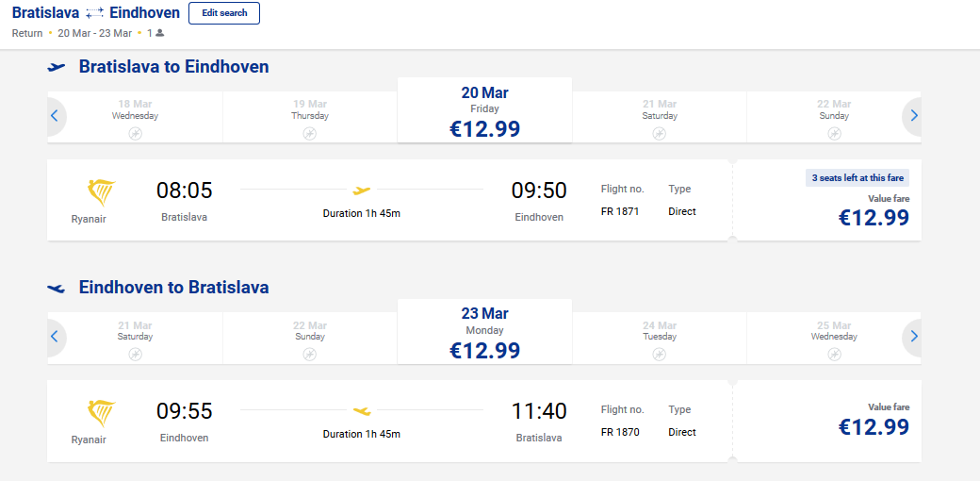
Task: Select 21 Mar Saturday in the outbound date strip
Action: (x=660, y=117)
